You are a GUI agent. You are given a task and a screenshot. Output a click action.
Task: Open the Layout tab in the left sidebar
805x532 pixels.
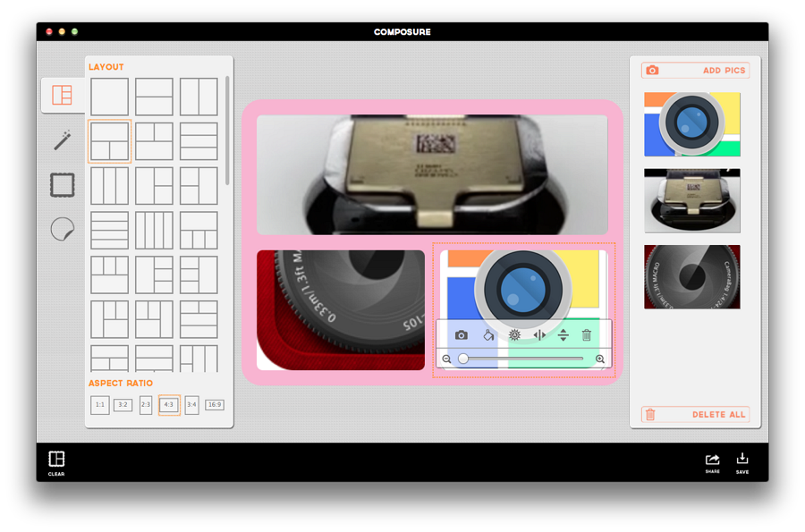tap(62, 96)
